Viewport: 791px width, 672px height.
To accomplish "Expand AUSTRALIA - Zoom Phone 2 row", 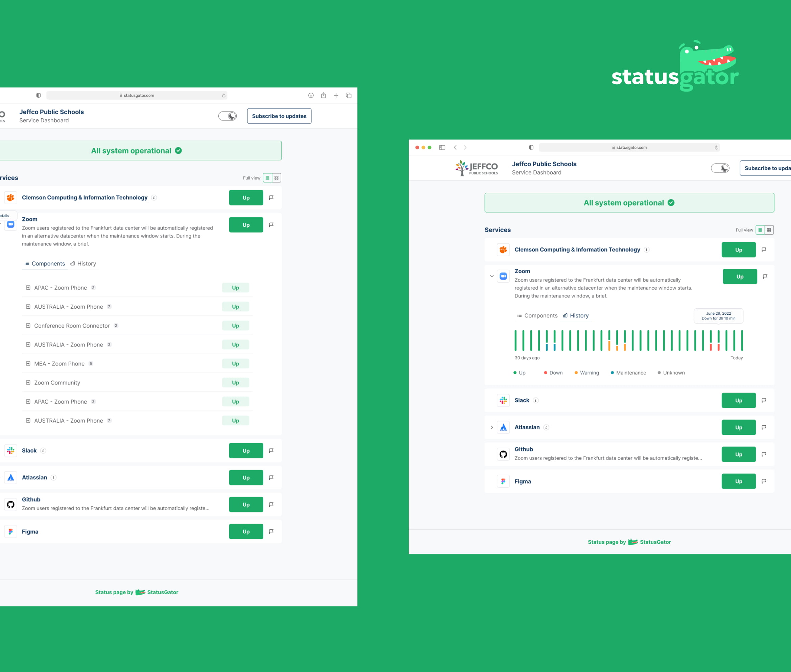I will (28, 345).
